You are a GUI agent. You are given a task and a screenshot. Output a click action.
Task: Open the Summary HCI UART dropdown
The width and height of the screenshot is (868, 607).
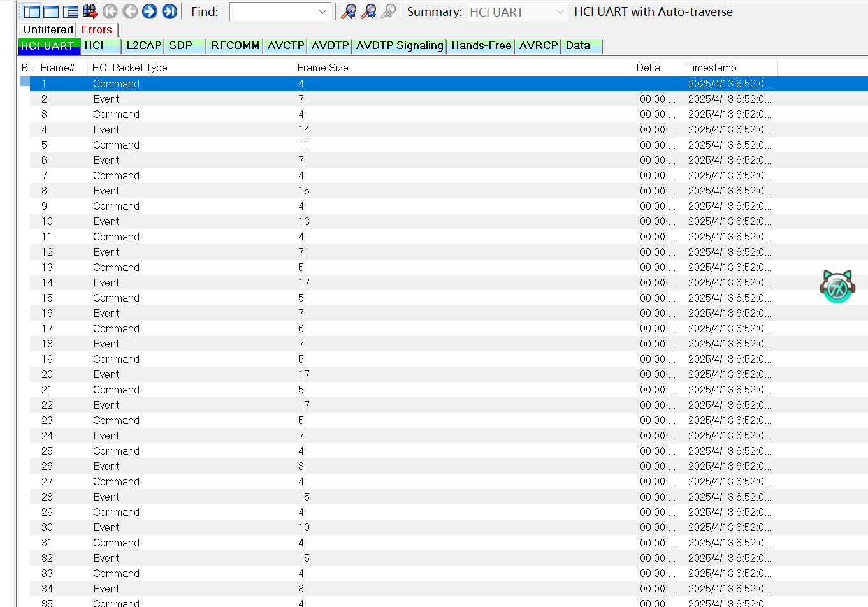coord(560,12)
